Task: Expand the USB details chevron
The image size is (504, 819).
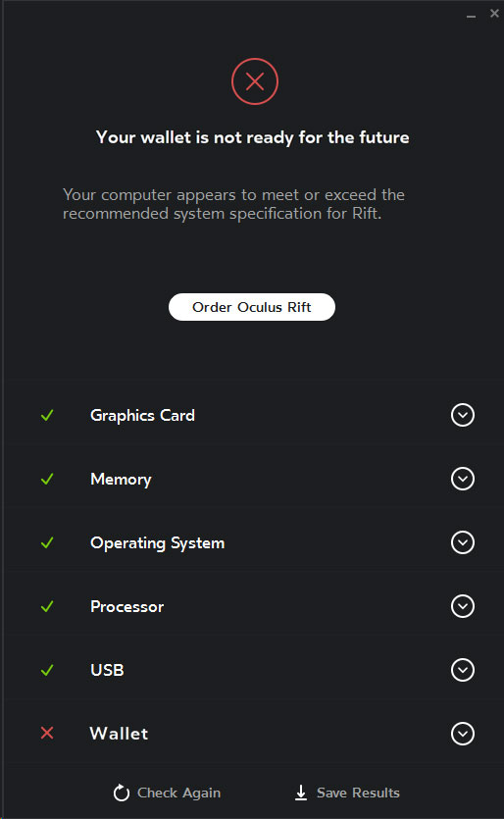Action: pyautogui.click(x=463, y=670)
